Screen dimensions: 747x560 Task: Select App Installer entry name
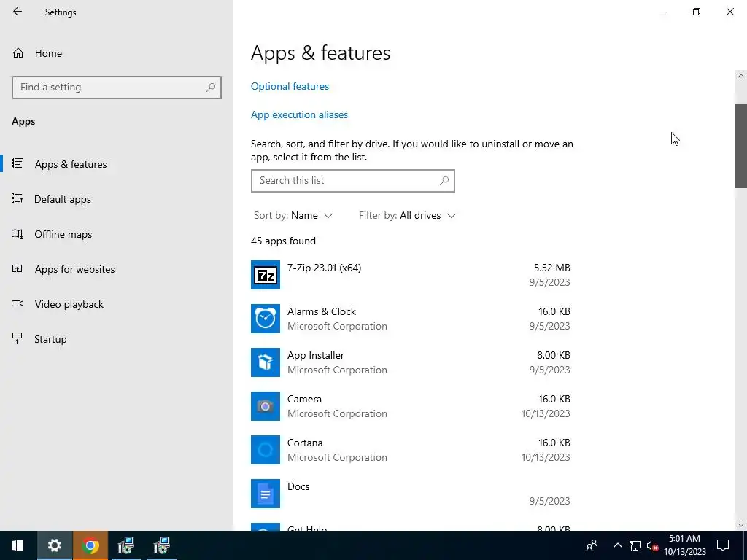(315, 355)
